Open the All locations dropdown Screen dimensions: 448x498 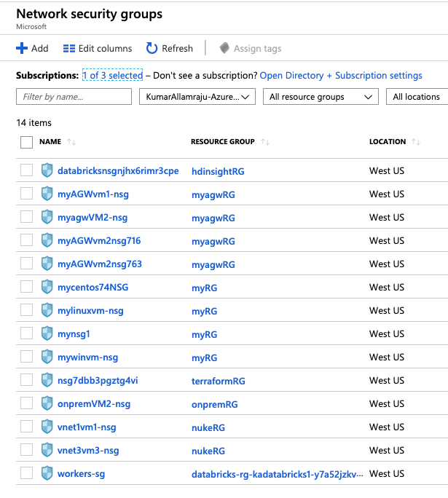tap(417, 97)
